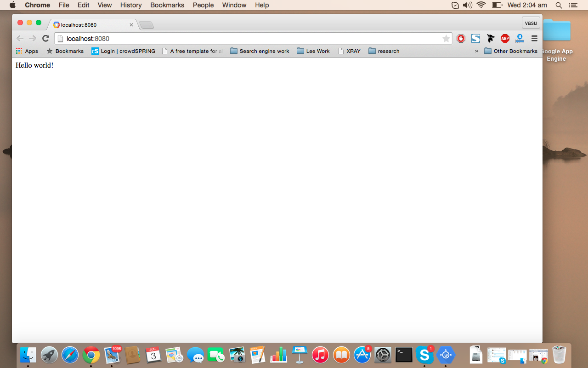The image size is (588, 368).
Task: Expand the Search engine work bookmark folder
Action: pos(260,51)
